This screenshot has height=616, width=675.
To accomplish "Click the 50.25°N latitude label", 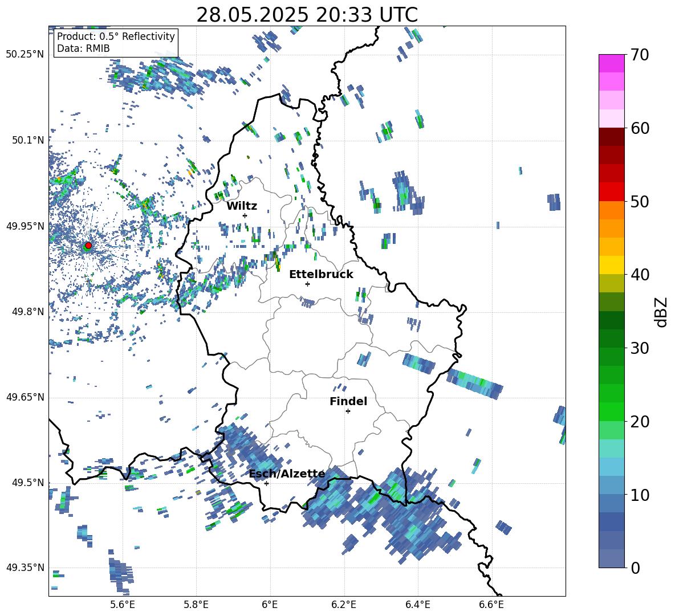I will (x=25, y=55).
